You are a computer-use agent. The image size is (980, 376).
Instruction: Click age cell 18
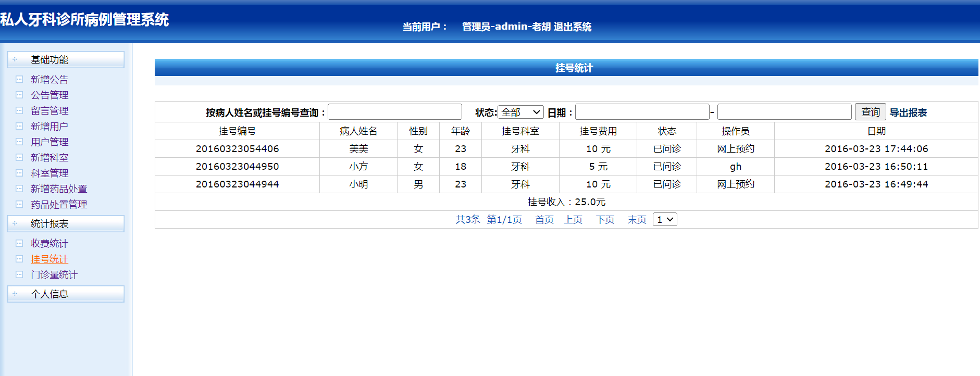(461, 167)
